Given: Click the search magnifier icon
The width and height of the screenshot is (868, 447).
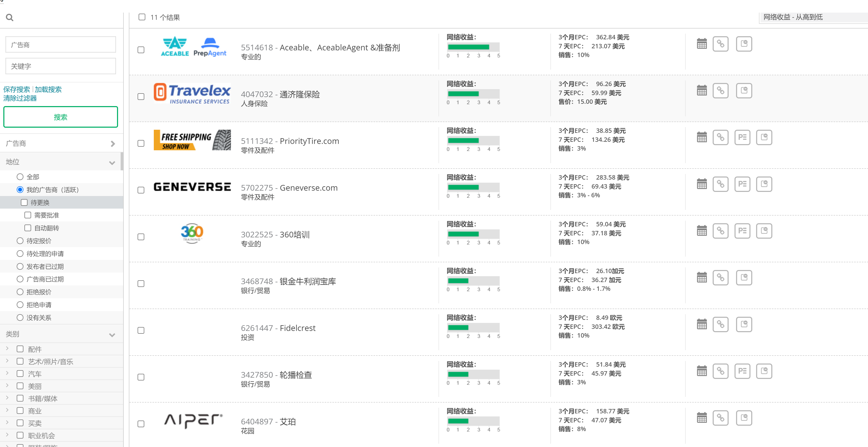Looking at the screenshot, I should click(10, 17).
